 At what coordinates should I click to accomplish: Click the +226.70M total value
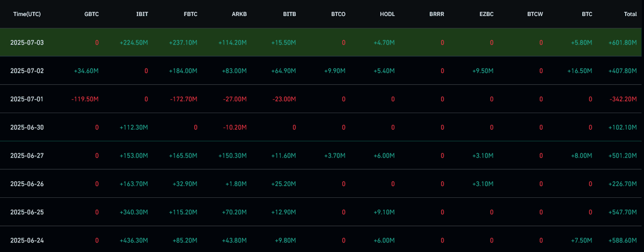(x=623, y=184)
